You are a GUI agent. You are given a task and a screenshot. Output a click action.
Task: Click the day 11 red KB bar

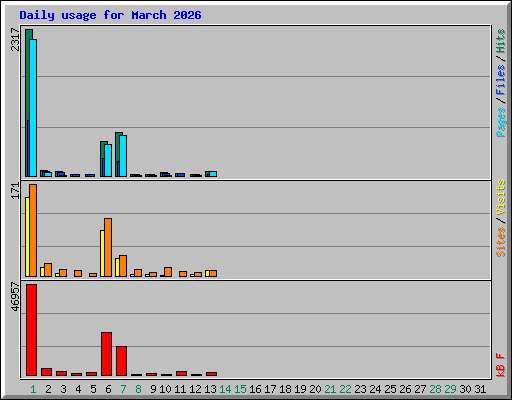[181, 374]
